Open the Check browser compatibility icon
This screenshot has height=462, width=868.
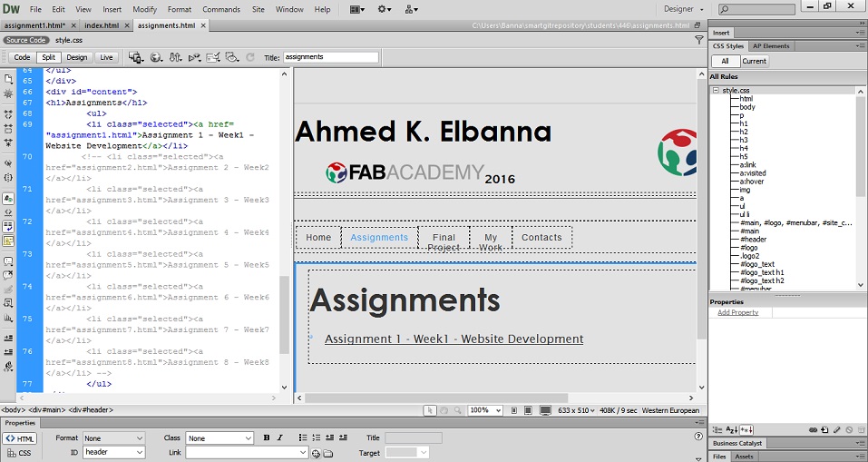213,57
